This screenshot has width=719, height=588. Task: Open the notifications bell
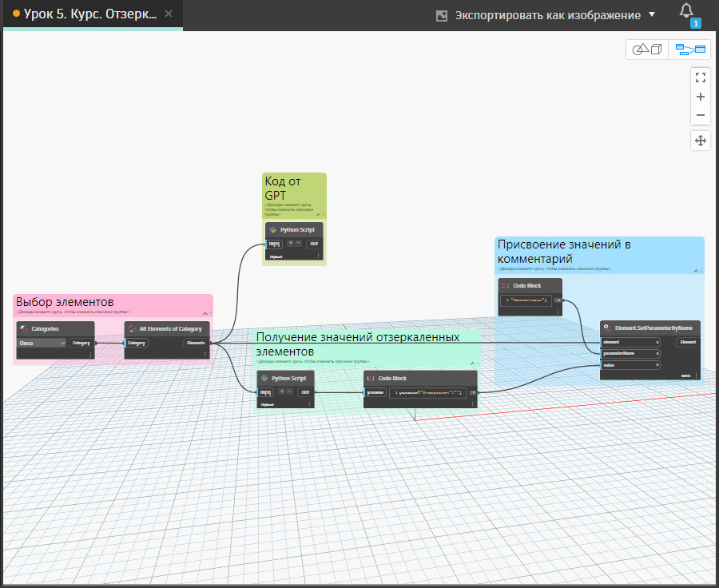click(686, 11)
